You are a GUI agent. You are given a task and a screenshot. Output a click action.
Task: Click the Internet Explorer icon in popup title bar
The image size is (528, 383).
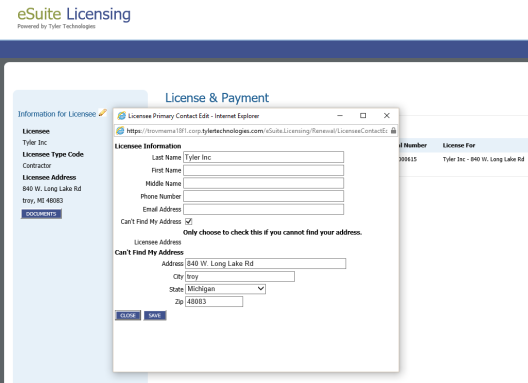pos(121,116)
